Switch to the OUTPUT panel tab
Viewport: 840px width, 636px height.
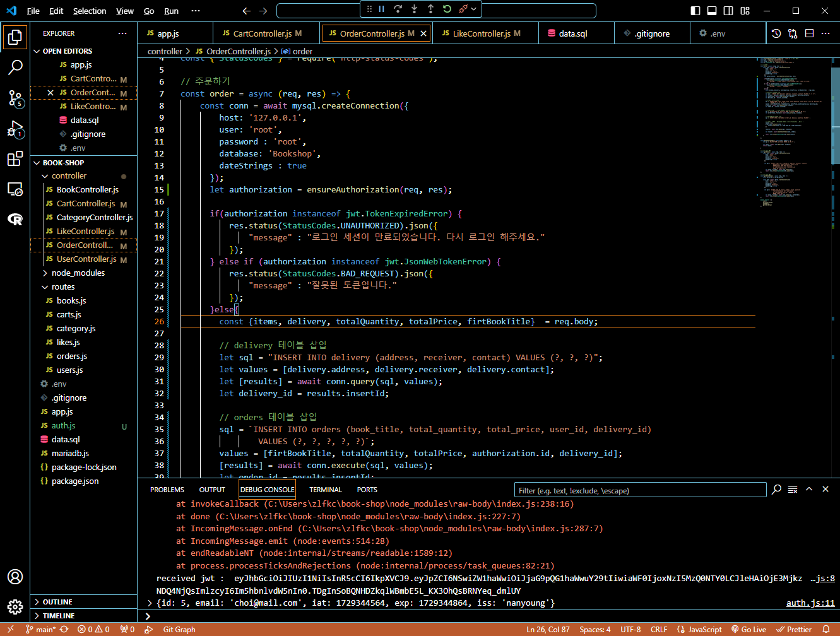click(212, 490)
